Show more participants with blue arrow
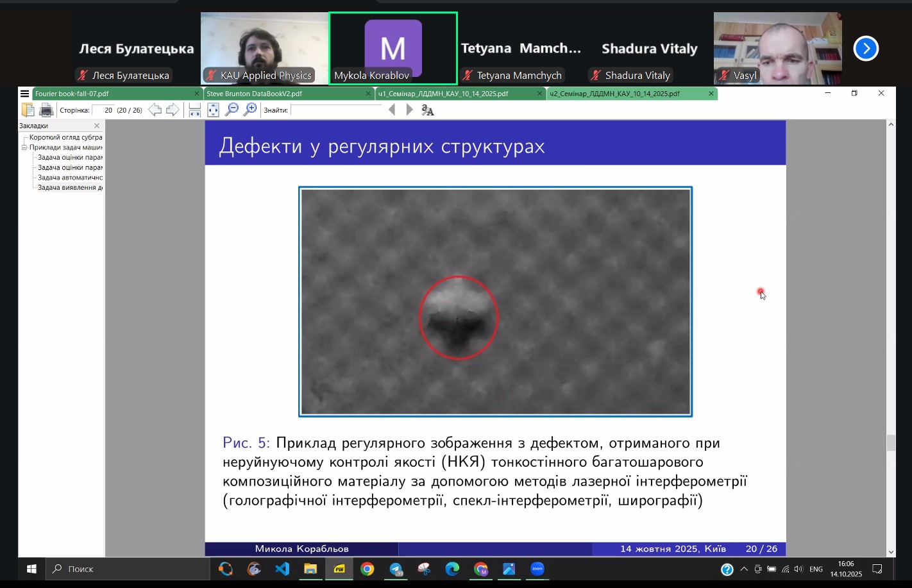 tap(866, 49)
